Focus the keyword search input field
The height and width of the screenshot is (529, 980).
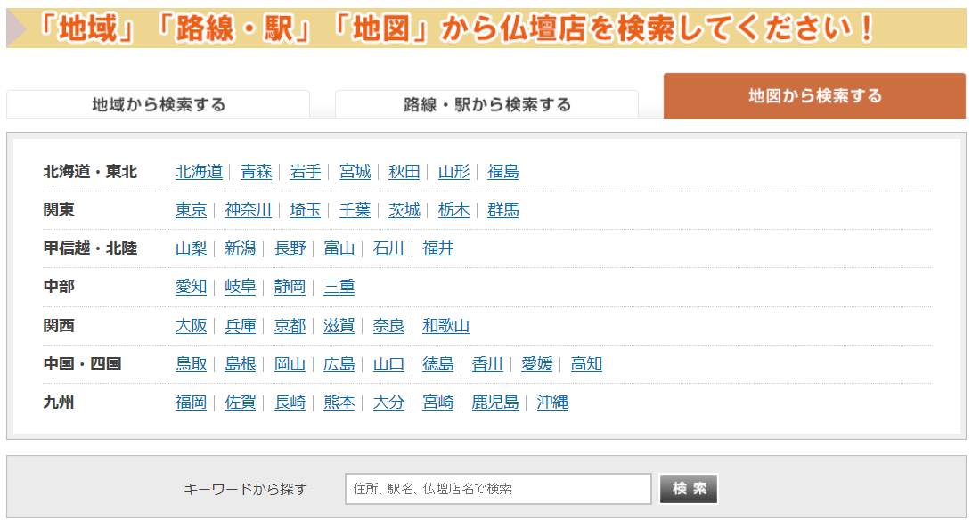click(x=498, y=489)
